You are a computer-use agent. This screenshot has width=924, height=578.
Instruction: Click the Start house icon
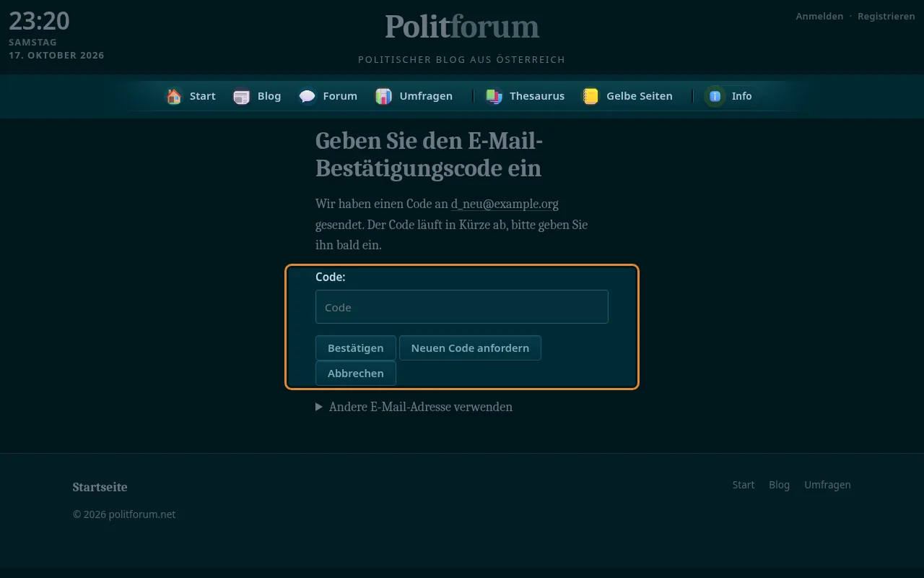click(x=174, y=96)
